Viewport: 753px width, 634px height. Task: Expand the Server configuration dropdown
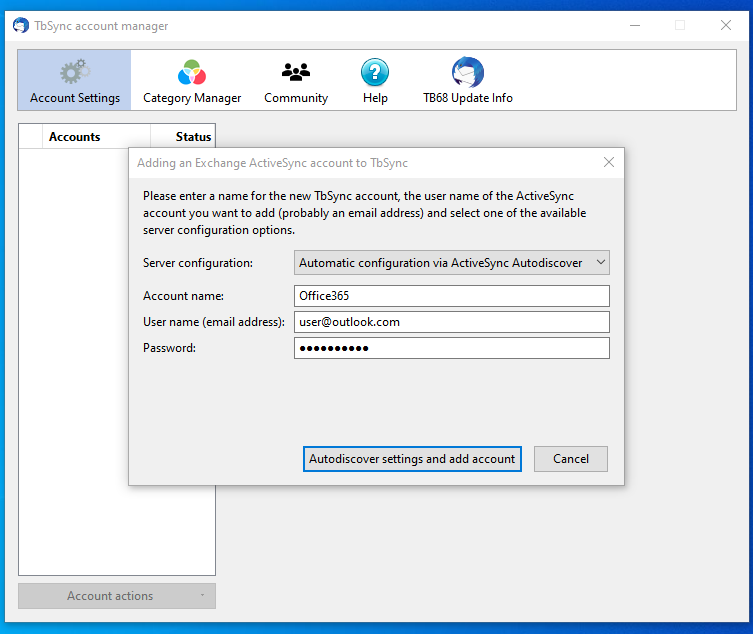pyautogui.click(x=451, y=263)
